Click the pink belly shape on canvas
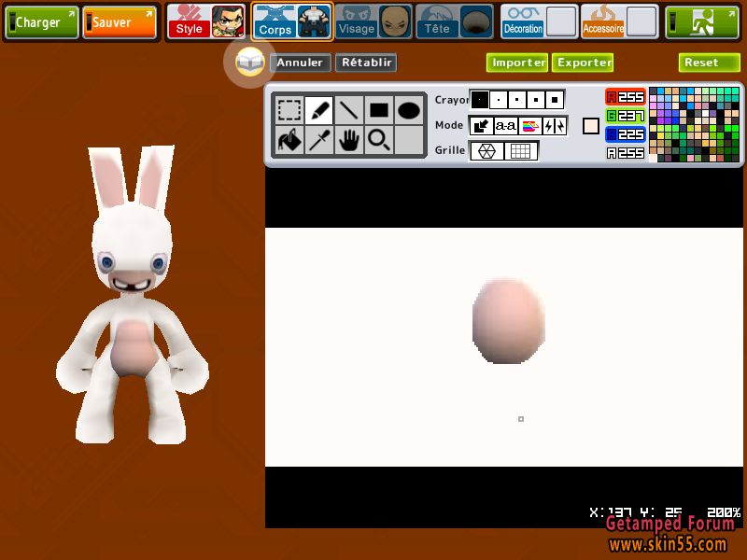Screen dimensions: 747x560 pyautogui.click(x=508, y=321)
